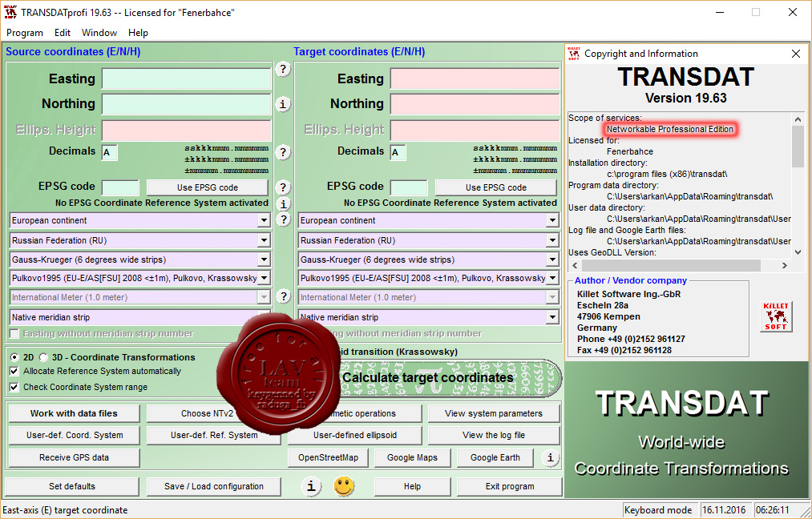Click the info icon beside source Northing
Screen dimensions: 812x519
click(283, 104)
